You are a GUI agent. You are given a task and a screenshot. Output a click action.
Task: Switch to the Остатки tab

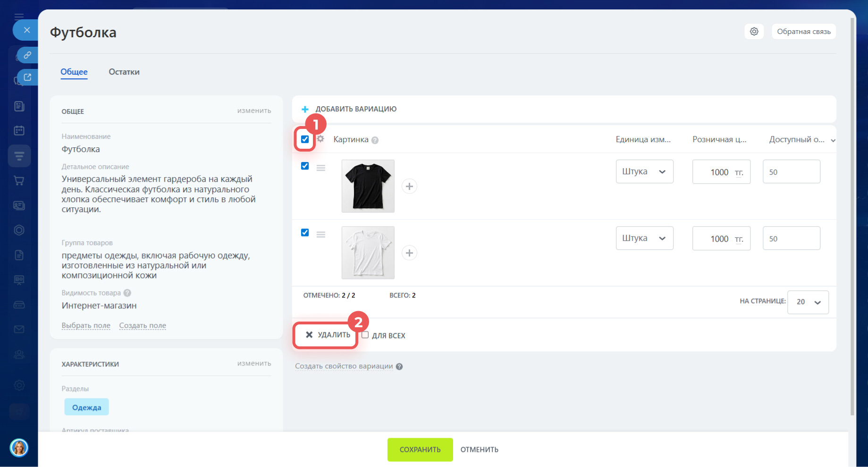(x=124, y=72)
